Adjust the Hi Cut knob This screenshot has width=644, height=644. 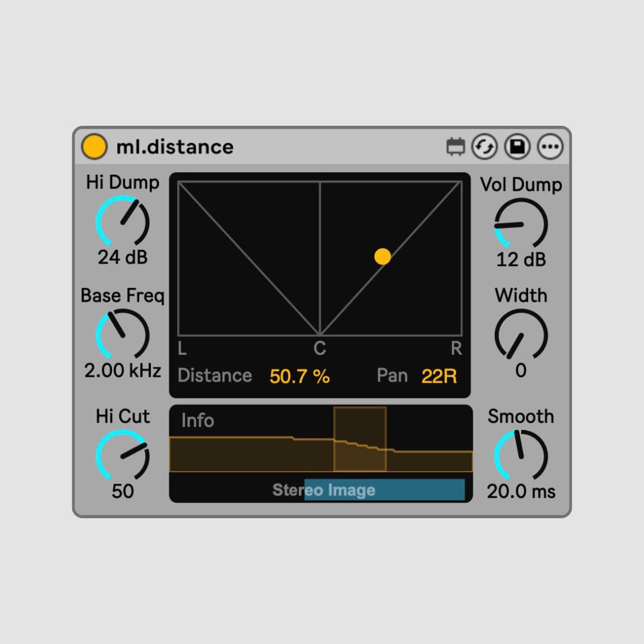(122, 456)
